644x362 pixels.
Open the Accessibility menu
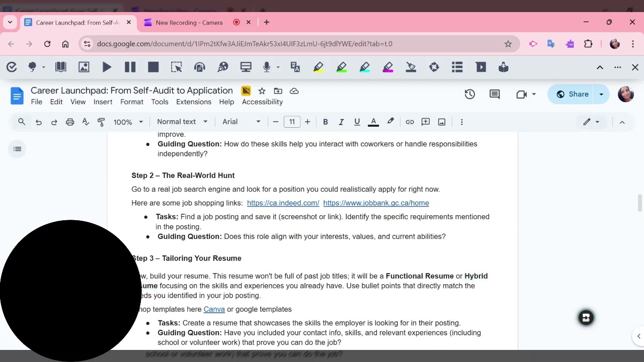pyautogui.click(x=262, y=102)
